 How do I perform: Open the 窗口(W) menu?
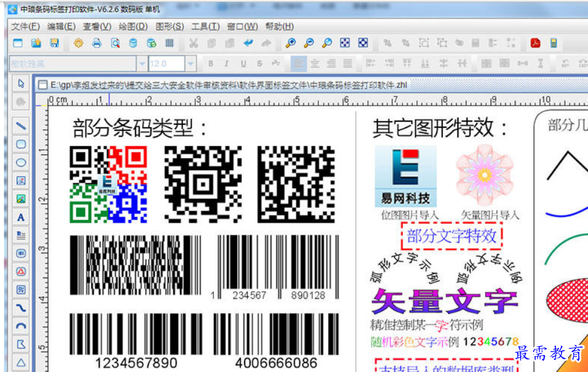point(242,27)
